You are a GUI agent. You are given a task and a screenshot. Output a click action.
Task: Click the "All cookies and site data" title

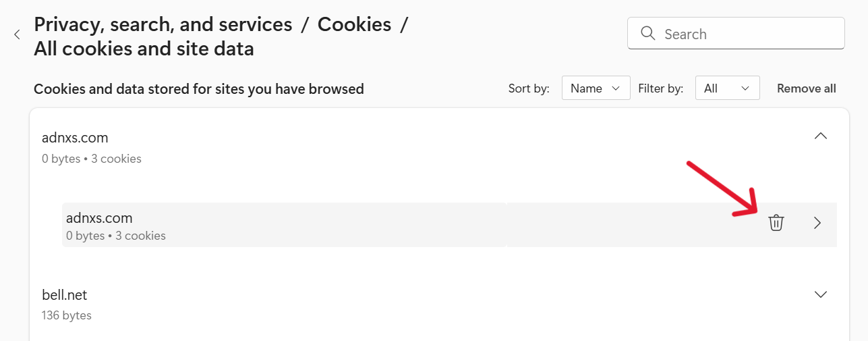144,49
